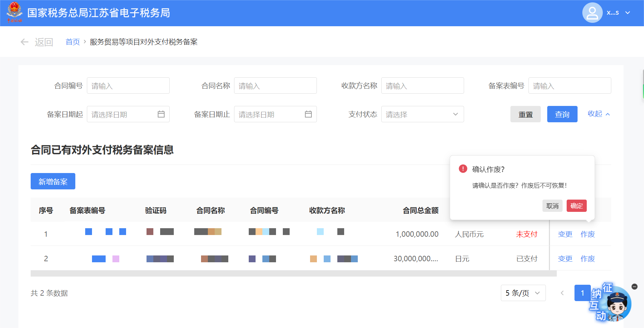Image resolution: width=644 pixels, height=328 pixels.
Task: Open calendar icon in 备案日期止 field
Action: click(x=308, y=114)
